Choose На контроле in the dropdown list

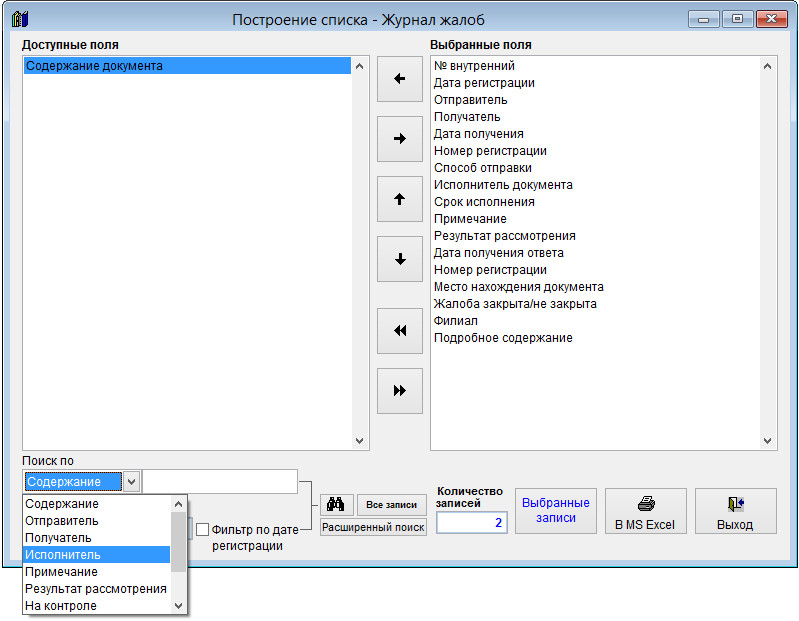click(96, 606)
